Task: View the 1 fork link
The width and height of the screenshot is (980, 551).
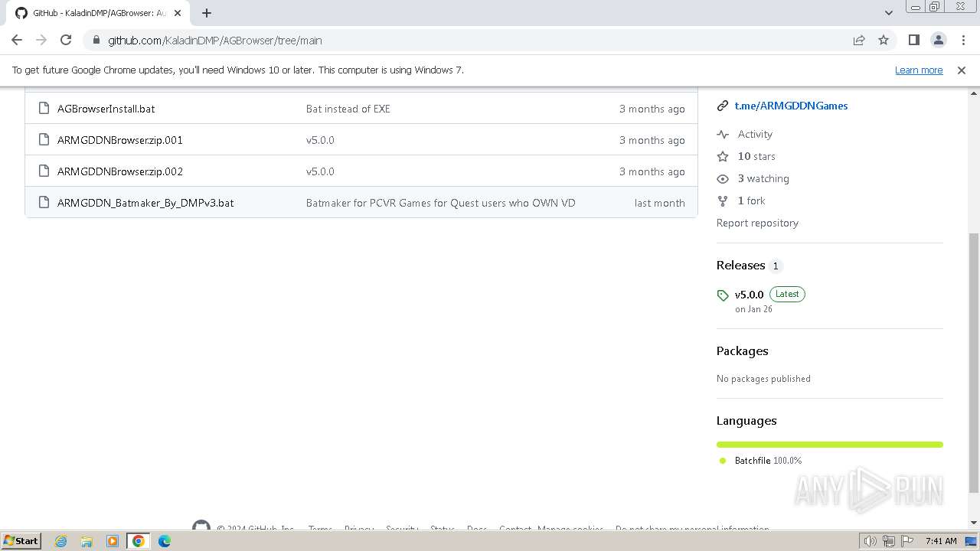Action: click(751, 201)
